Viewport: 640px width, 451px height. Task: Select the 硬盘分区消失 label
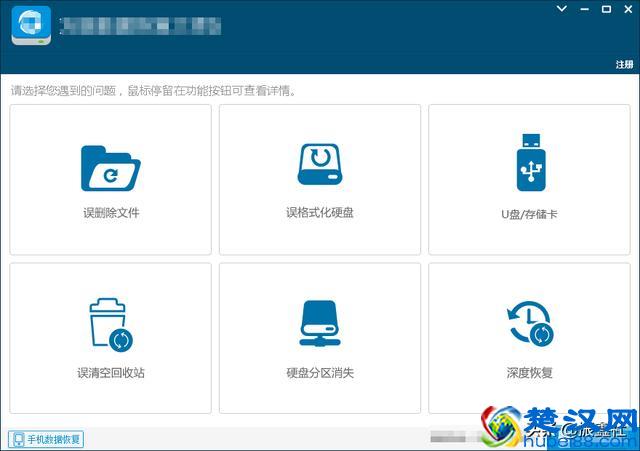[319, 373]
